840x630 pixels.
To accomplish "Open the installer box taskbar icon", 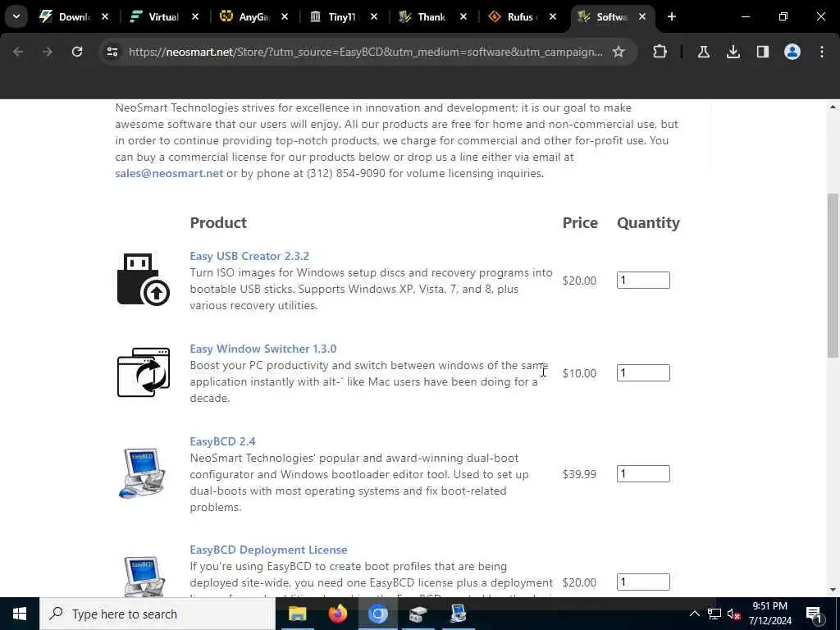I will click(x=418, y=614).
